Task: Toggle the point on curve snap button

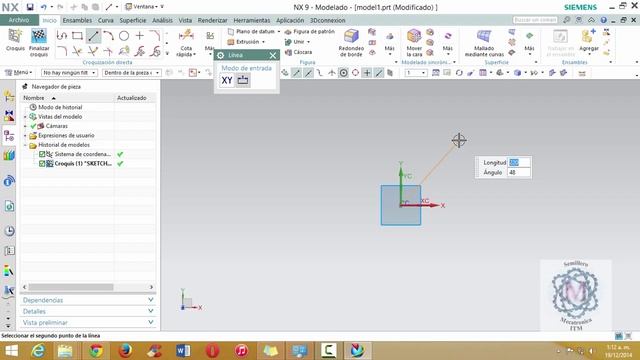Action: [379, 73]
